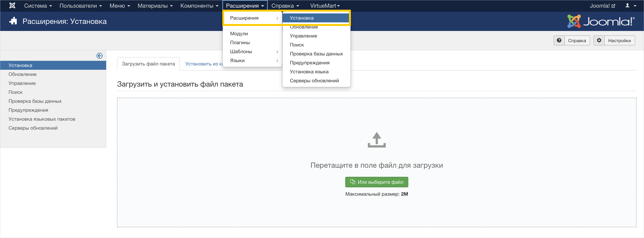Select Обновление in the open submenu
This screenshot has width=644, height=238.
[x=304, y=28]
